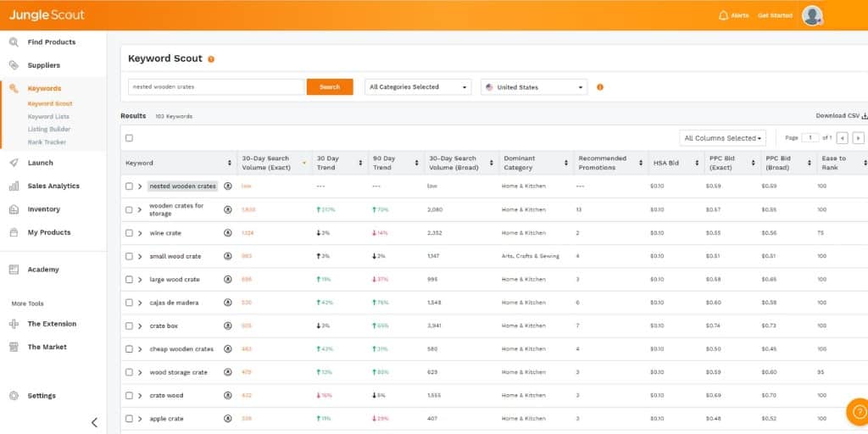Check the wooden crates for storage row
The height and width of the screenshot is (434, 868).
tap(129, 210)
